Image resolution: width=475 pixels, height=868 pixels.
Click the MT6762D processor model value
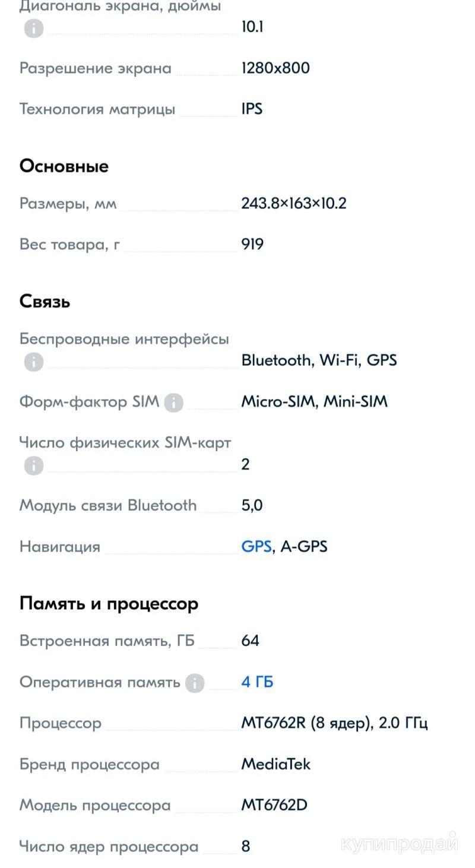pos(274,806)
